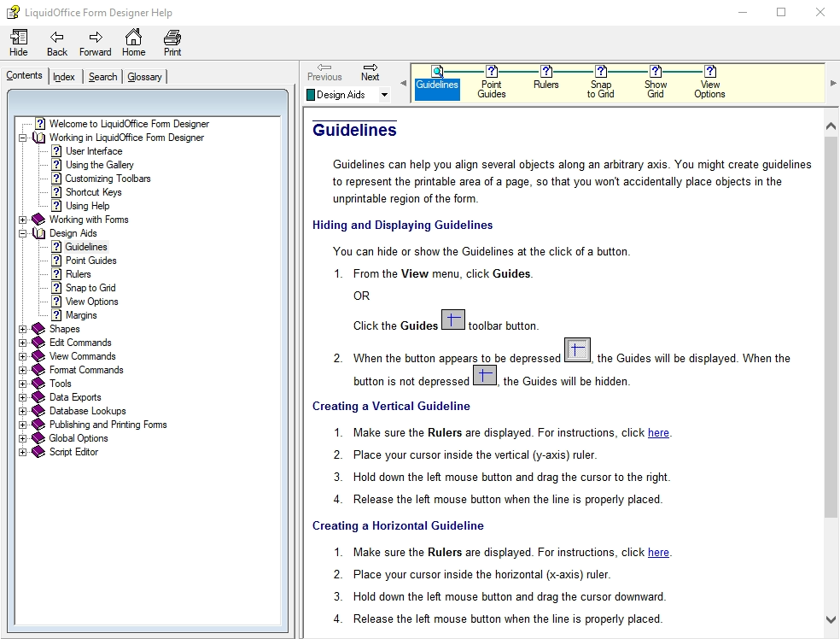This screenshot has width=840, height=639.
Task: Go Back using the toolbar arrow
Action: 57,37
